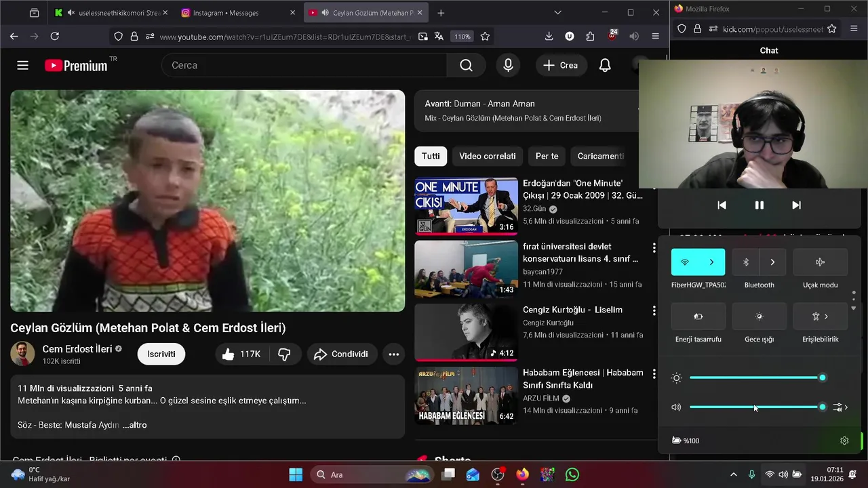Open the Firefox extensions puzzle icon
The image size is (868, 488).
pyautogui.click(x=590, y=36)
